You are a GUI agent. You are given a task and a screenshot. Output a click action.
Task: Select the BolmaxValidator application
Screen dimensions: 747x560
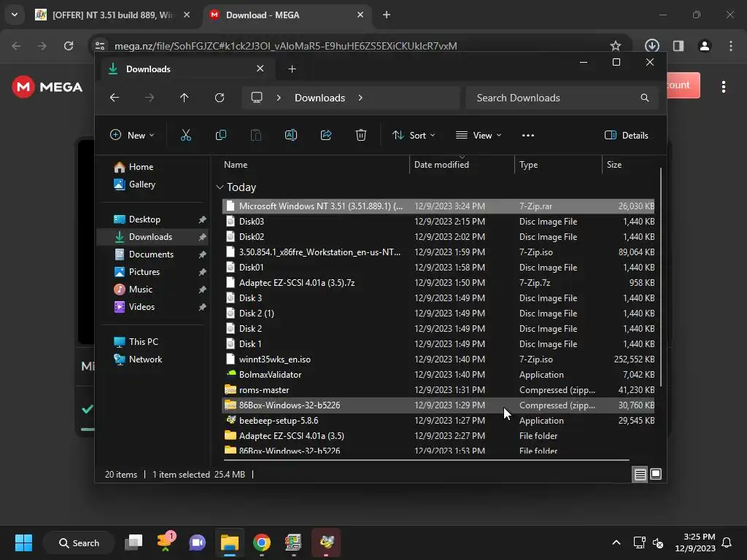pyautogui.click(x=438, y=374)
